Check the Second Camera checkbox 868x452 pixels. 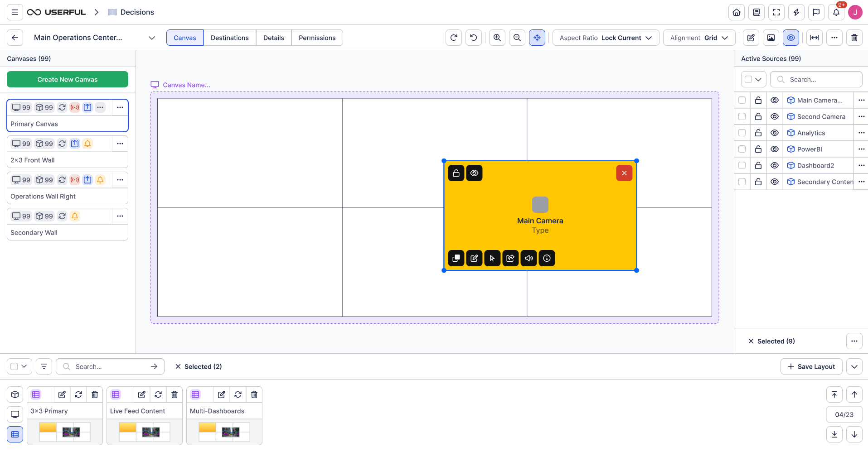742,116
